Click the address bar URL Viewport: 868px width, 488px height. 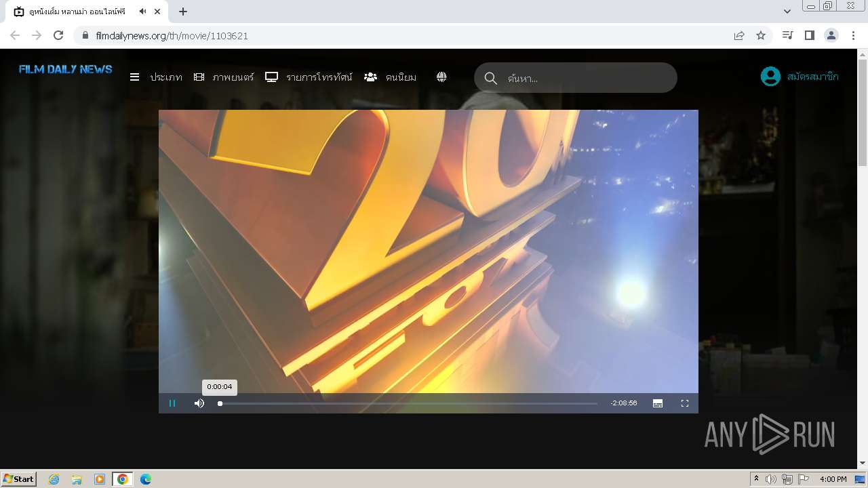172,36
